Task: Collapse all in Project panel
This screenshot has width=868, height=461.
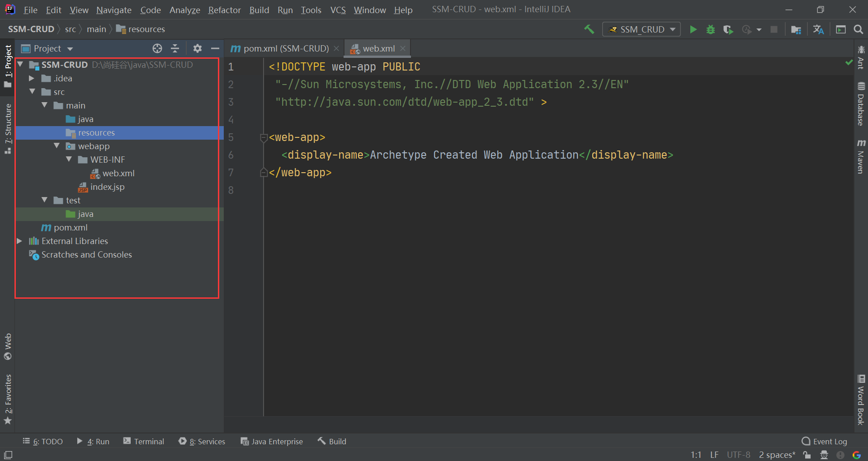Action: click(x=175, y=48)
